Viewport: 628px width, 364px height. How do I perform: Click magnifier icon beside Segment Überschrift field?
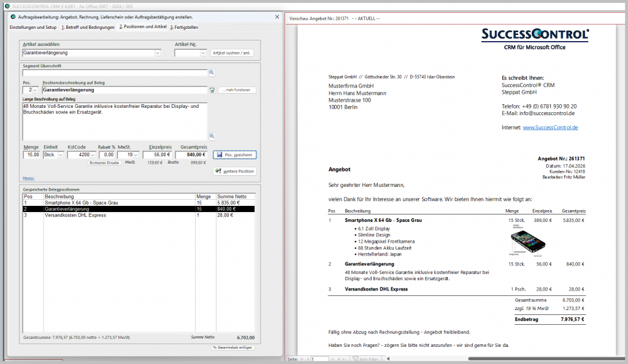click(212, 72)
